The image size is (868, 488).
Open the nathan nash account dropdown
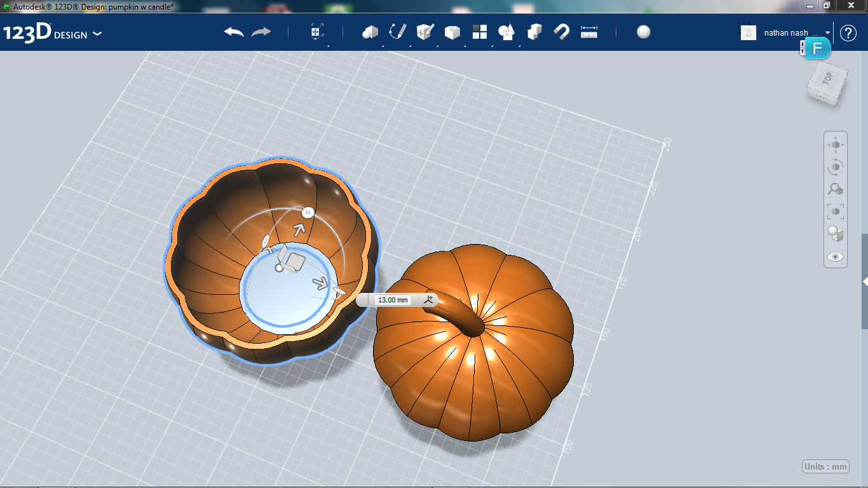(797, 32)
